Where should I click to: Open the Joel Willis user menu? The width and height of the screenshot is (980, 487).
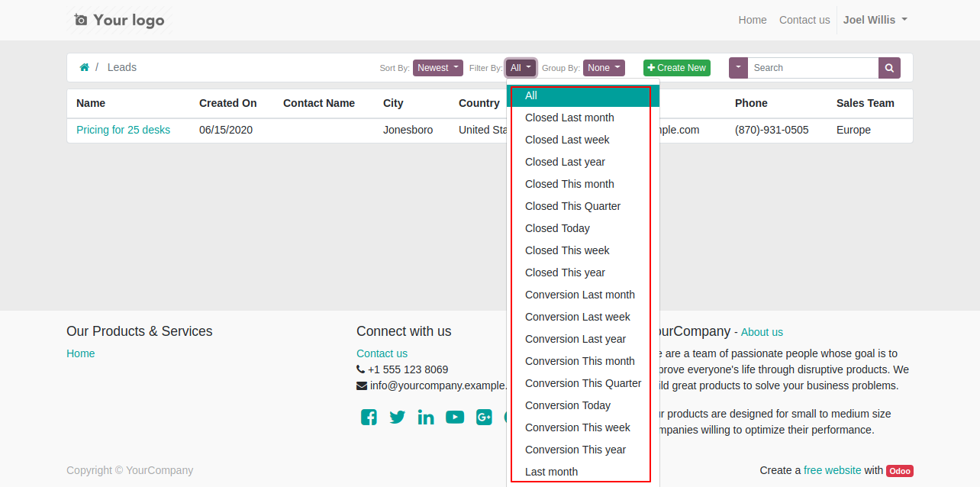click(875, 20)
